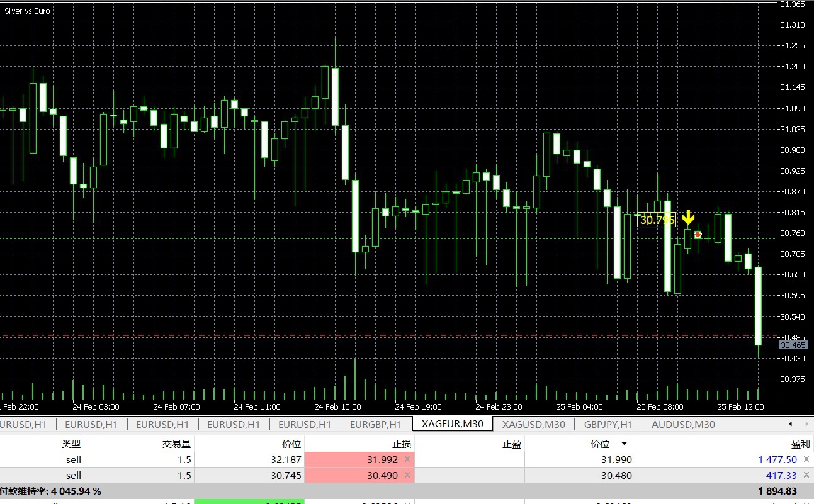This screenshot has width=814, height=504.
Task: Click the red trade marker on the chart
Action: click(698, 235)
